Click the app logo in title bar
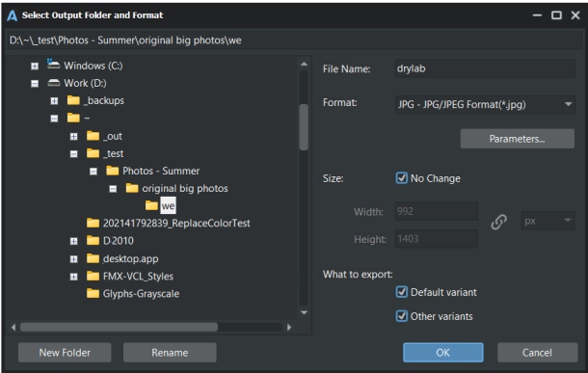 pyautogui.click(x=12, y=15)
